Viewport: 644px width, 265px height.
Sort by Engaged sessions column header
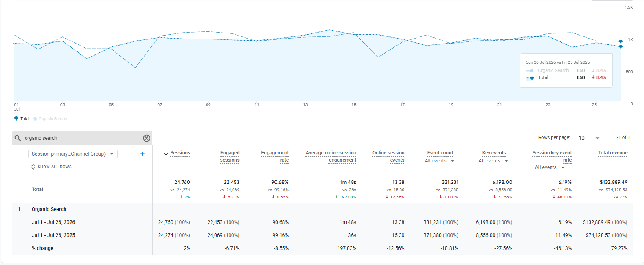(230, 156)
